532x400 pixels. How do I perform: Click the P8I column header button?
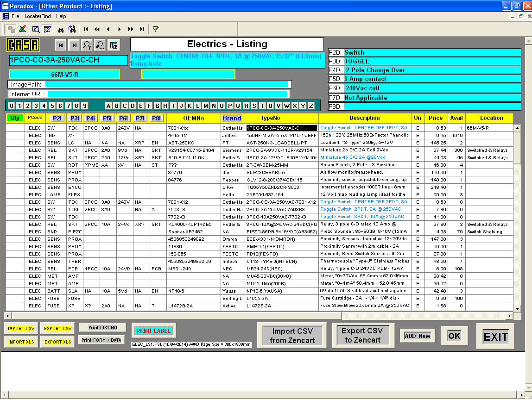tap(157, 119)
